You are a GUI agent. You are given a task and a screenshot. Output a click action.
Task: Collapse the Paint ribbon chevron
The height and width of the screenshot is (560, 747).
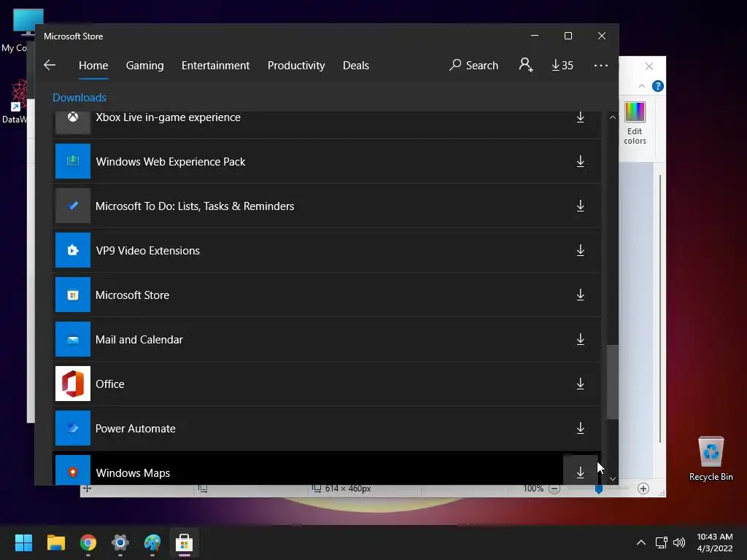(x=642, y=86)
